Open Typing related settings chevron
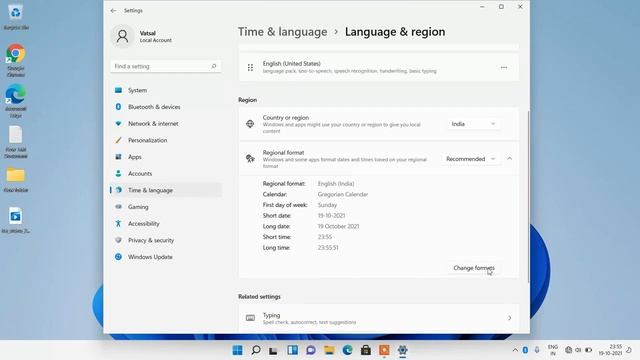Screen dimensions: 640x360 (509, 318)
